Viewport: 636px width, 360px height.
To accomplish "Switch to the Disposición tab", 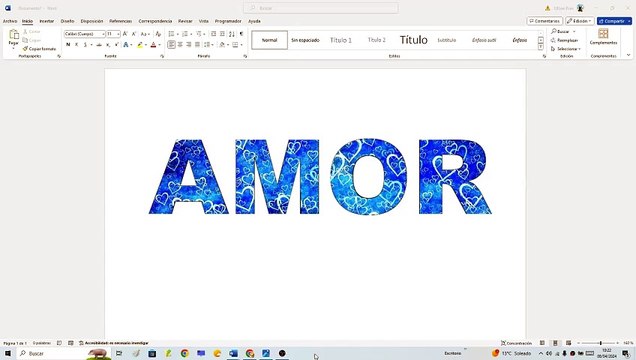I will (92, 21).
